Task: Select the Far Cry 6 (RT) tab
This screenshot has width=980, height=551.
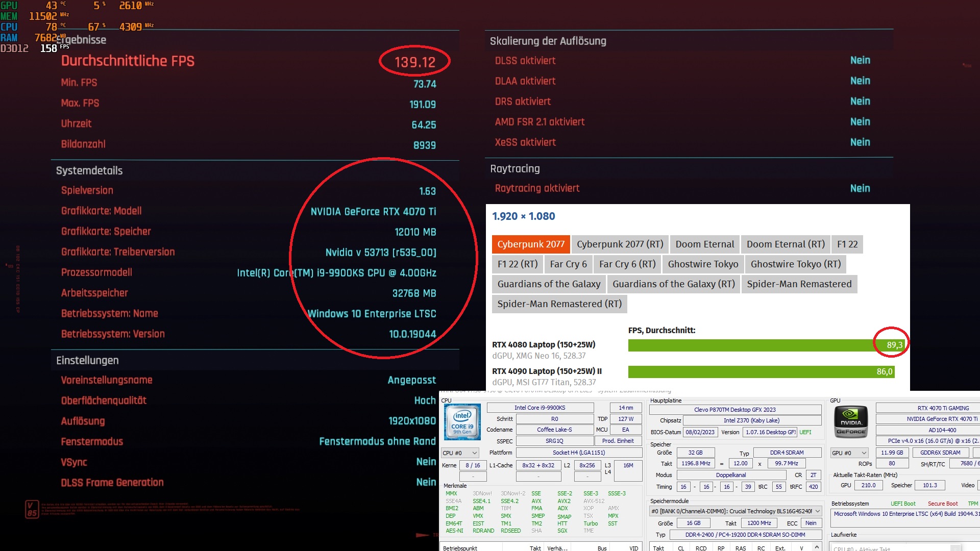Action: [627, 264]
